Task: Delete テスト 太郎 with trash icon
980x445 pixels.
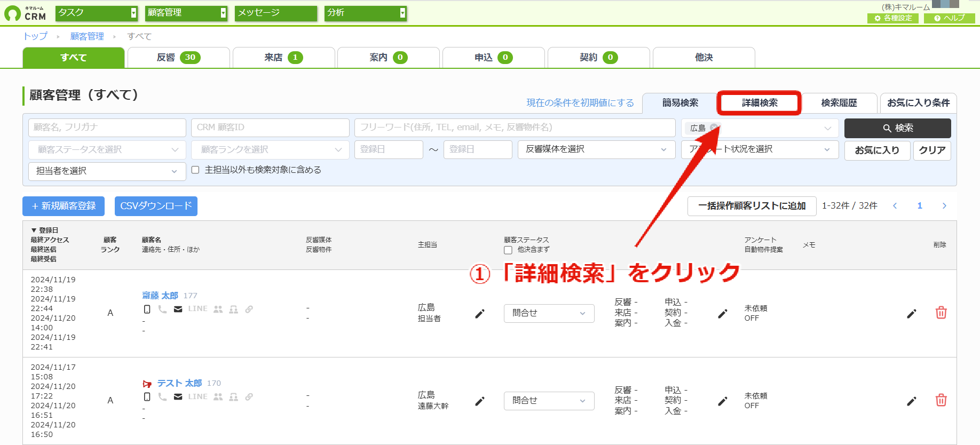Action: point(941,400)
